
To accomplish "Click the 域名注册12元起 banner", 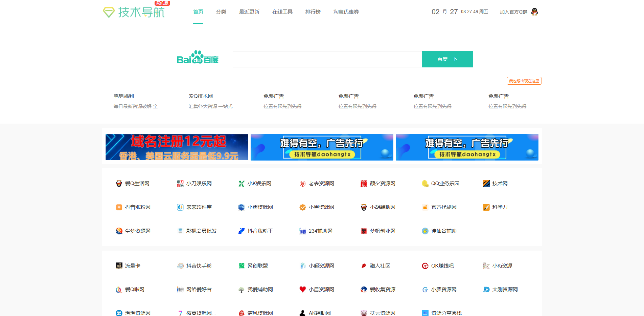I will [x=177, y=147].
